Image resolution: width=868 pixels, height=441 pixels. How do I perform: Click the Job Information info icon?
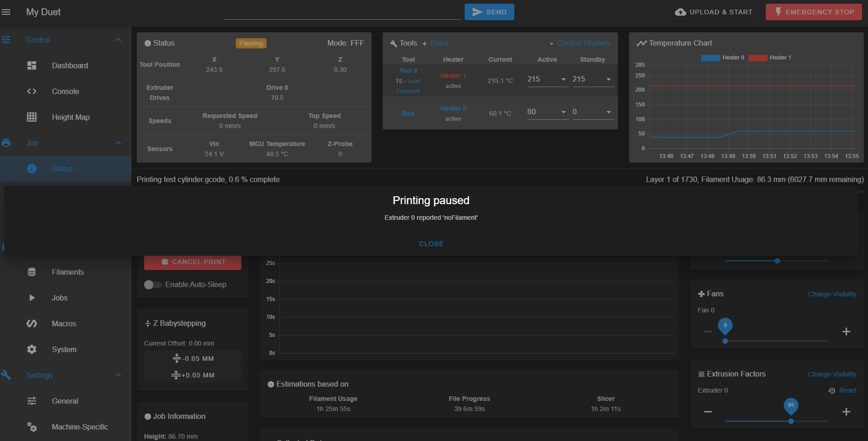(x=148, y=417)
